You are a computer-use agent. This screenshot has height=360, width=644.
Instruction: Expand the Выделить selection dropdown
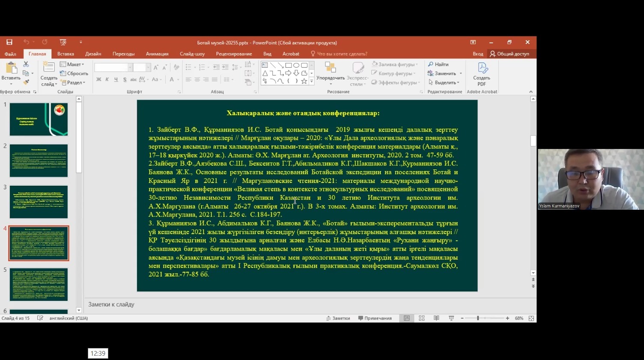tap(444, 83)
